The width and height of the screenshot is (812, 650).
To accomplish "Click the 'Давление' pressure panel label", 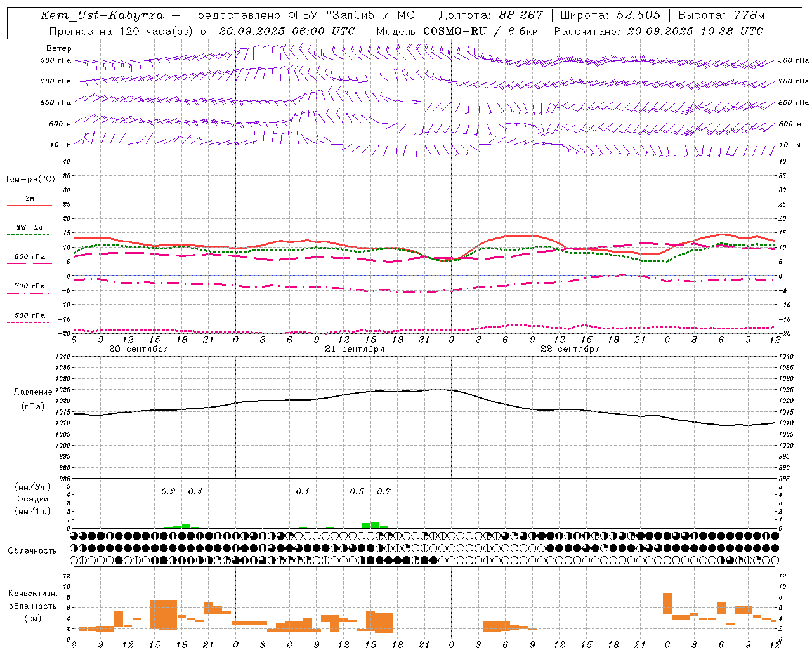I will coord(32,392).
